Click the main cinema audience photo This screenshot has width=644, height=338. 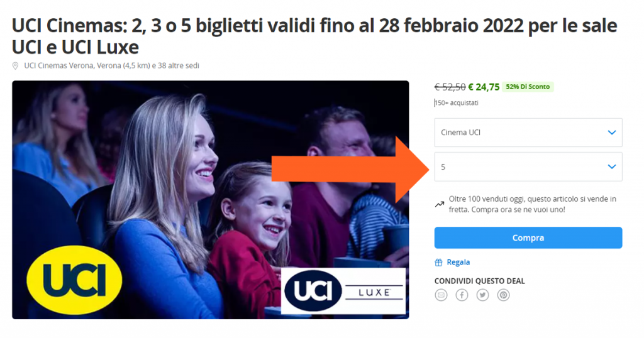[210, 200]
